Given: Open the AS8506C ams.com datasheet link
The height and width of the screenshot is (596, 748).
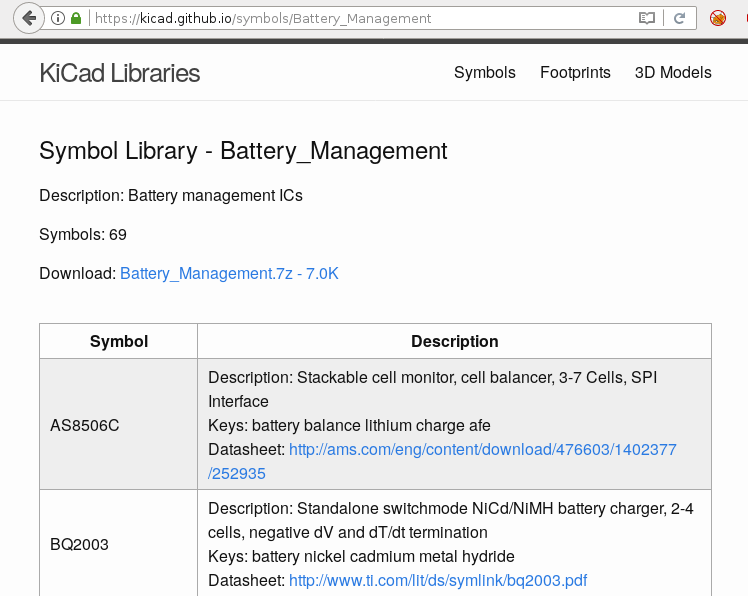Looking at the screenshot, I should pos(442,461).
